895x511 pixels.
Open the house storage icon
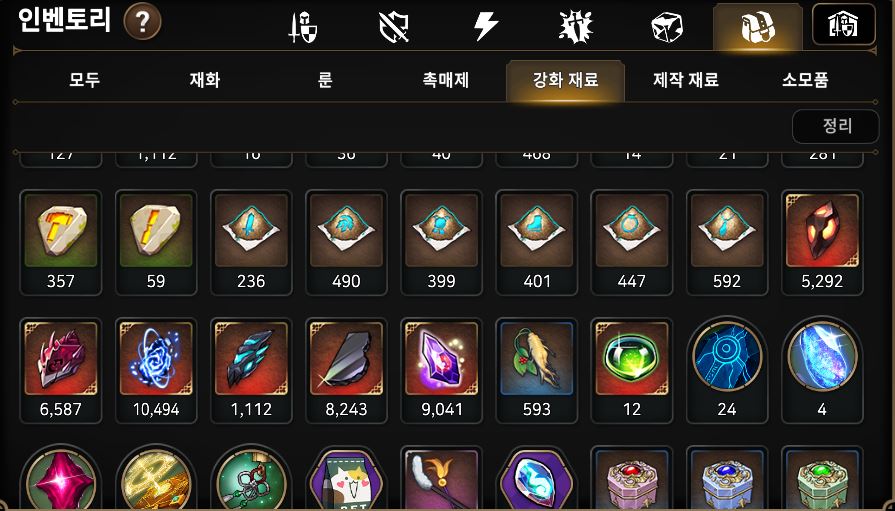click(843, 25)
